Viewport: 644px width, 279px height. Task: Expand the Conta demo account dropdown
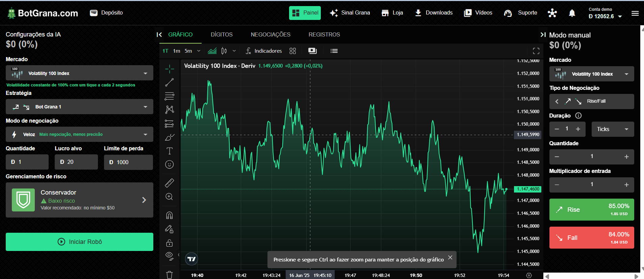[x=605, y=13]
